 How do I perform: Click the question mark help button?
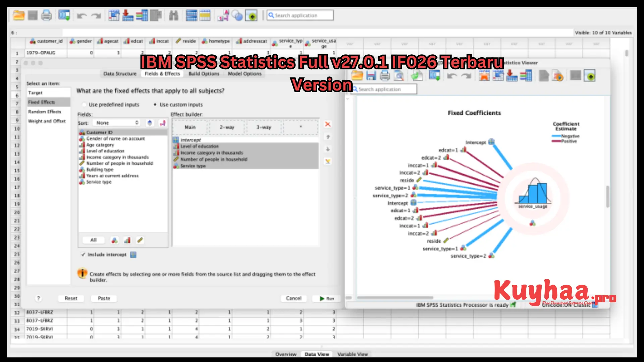click(39, 298)
